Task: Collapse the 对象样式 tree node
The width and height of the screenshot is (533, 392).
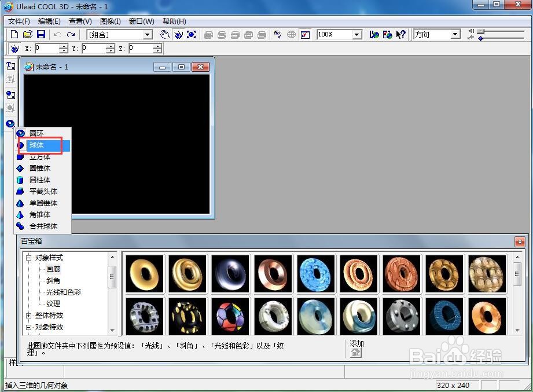Action: (29, 258)
